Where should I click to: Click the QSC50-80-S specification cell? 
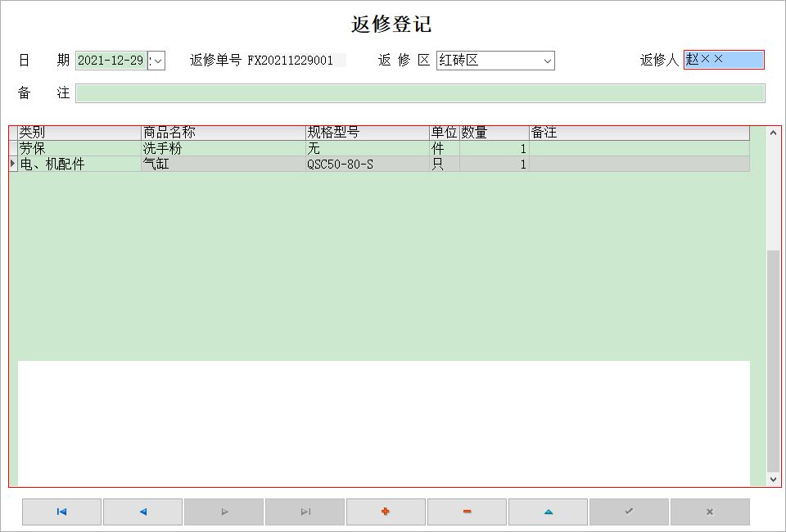point(368,164)
